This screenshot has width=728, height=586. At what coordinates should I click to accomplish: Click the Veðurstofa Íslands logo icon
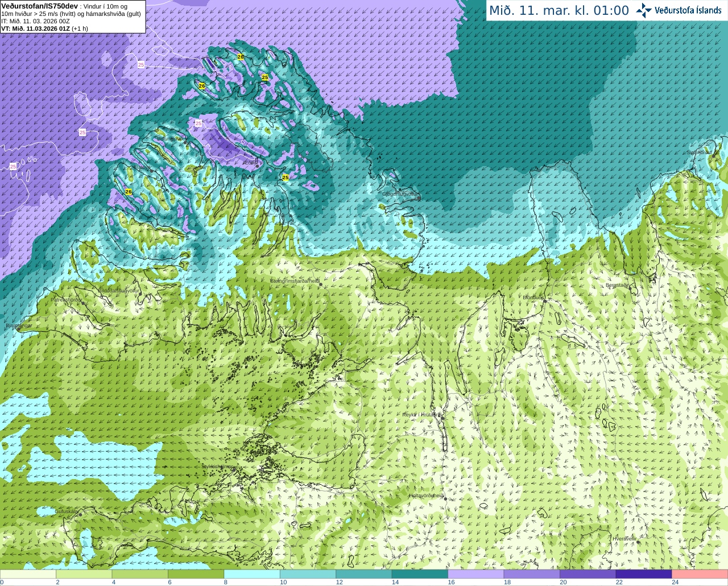644,10
